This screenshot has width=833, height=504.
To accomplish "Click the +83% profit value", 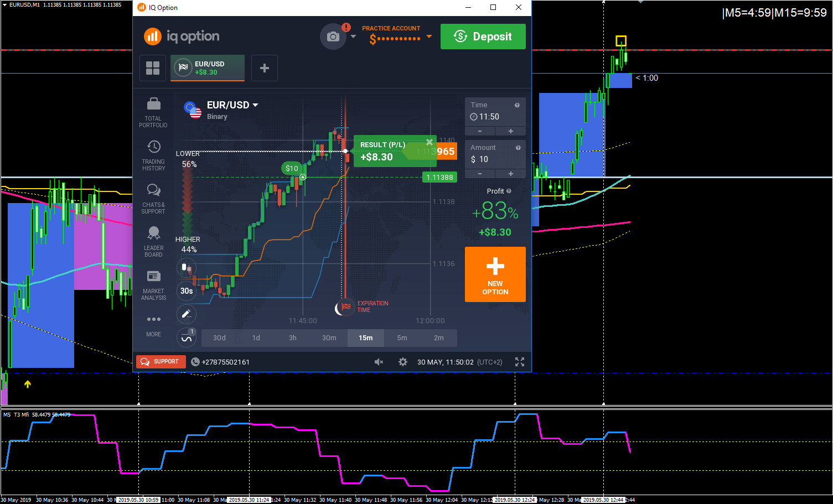I will coord(495,211).
